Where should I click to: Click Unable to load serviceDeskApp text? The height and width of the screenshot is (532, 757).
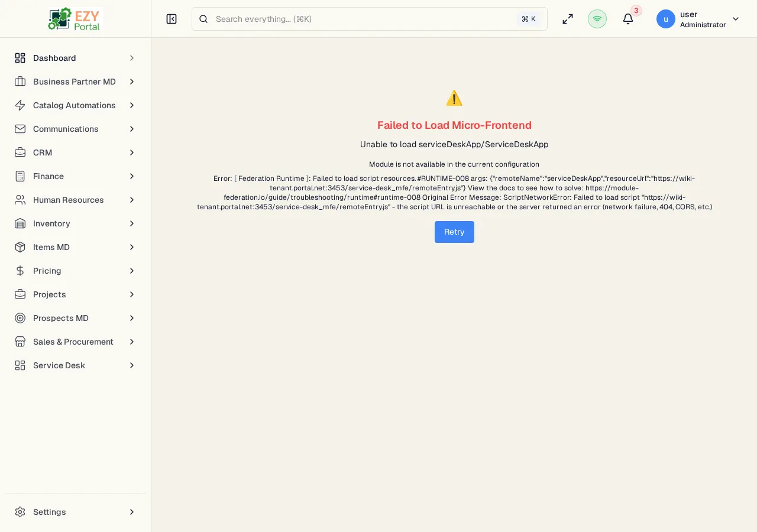point(454,144)
